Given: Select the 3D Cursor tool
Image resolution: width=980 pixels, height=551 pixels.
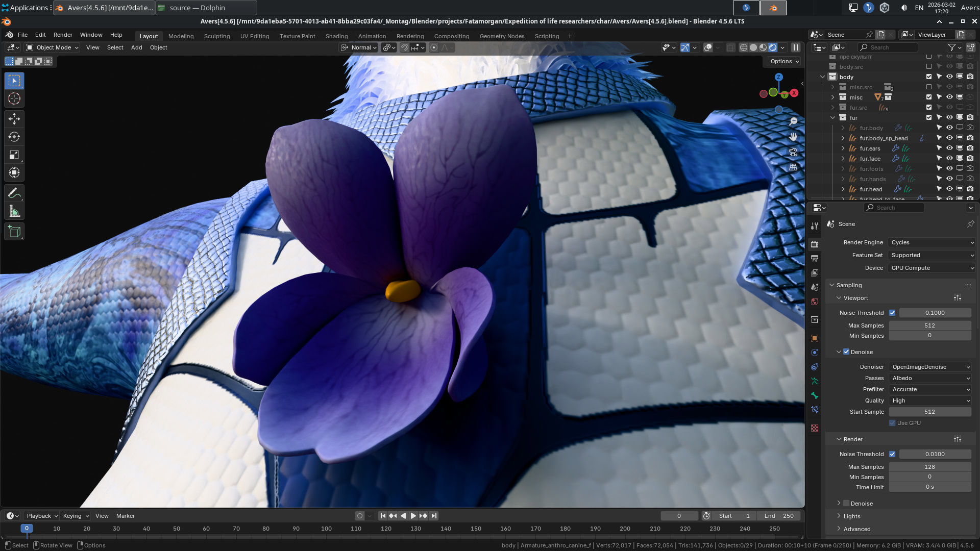Looking at the screenshot, I should pos(14,98).
